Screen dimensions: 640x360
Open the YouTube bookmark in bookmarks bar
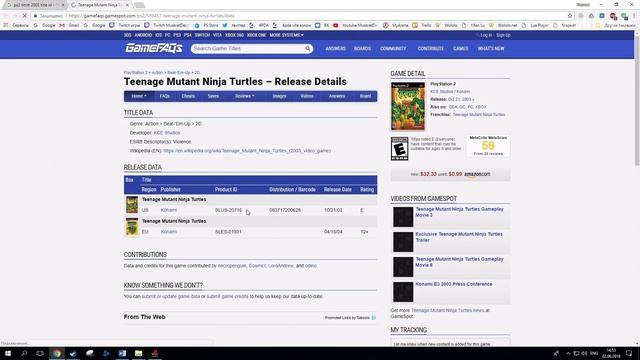click(355, 25)
